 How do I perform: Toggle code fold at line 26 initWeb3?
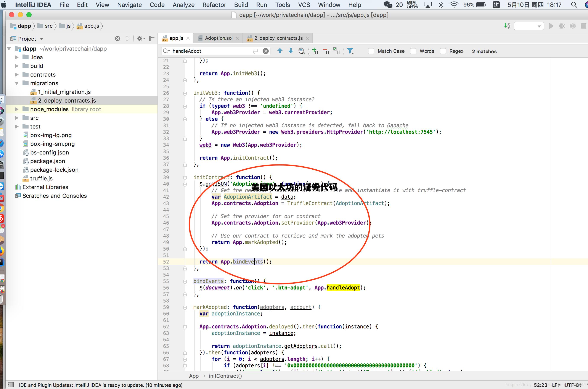pos(185,93)
